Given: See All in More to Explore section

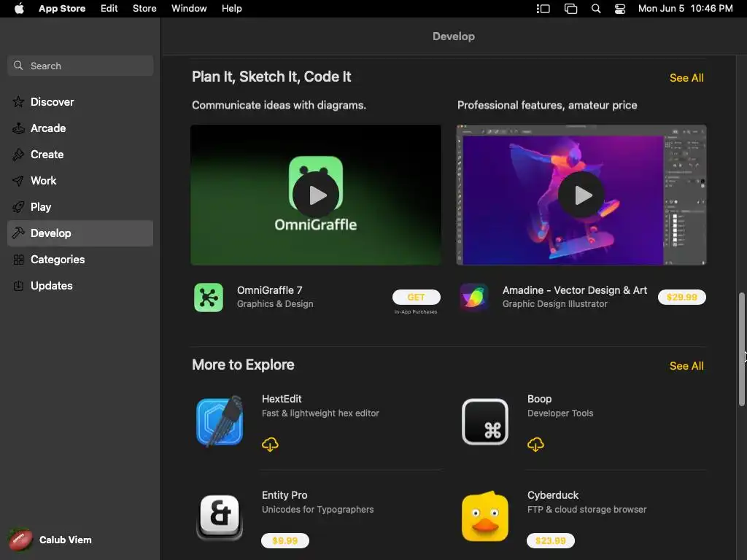Looking at the screenshot, I should click(x=686, y=366).
